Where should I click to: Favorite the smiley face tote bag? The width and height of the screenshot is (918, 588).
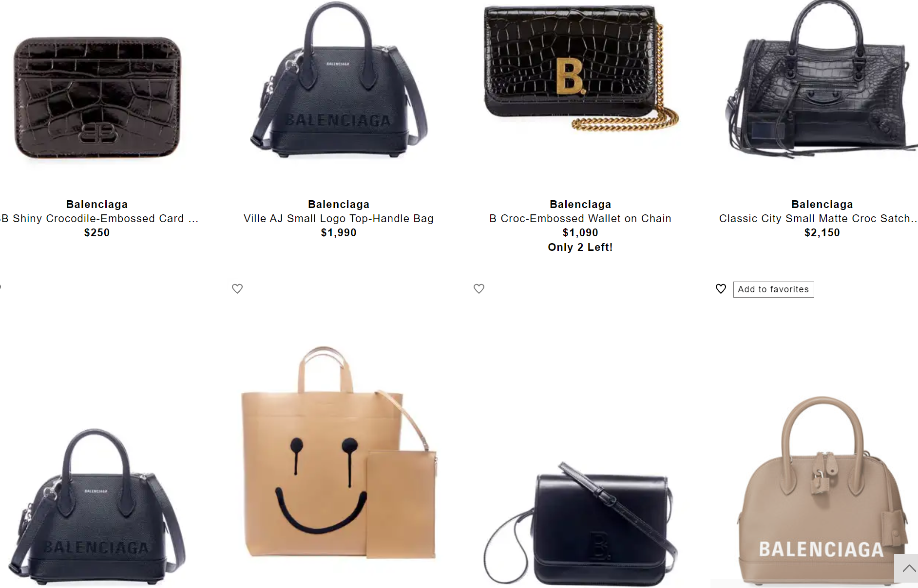click(x=237, y=289)
